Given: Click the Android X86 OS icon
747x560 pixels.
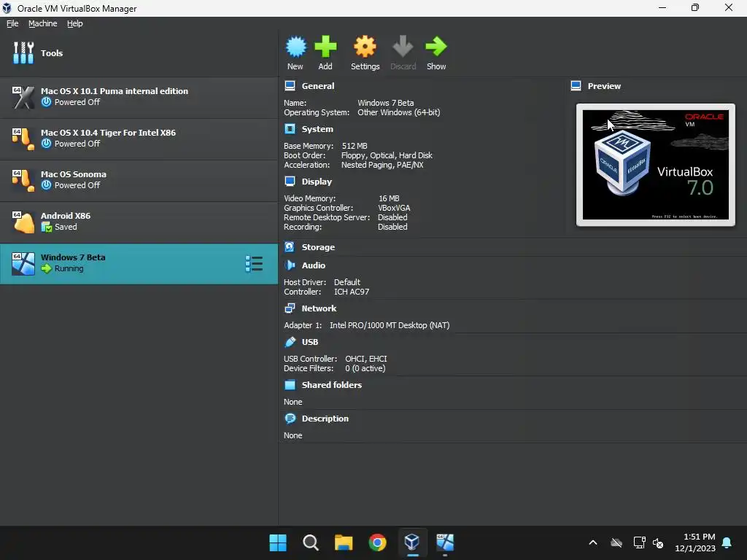Looking at the screenshot, I should [23, 222].
